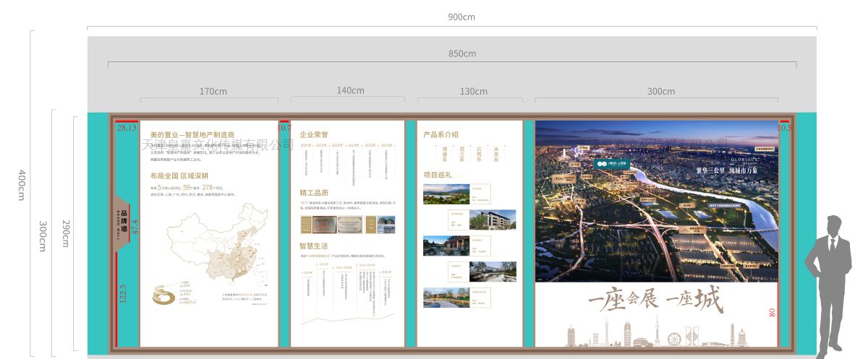Click the 400cm vertical height label

pyautogui.click(x=22, y=185)
